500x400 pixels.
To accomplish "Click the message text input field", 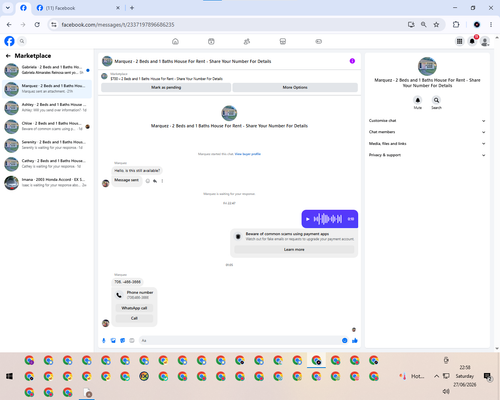I will [x=240, y=340].
